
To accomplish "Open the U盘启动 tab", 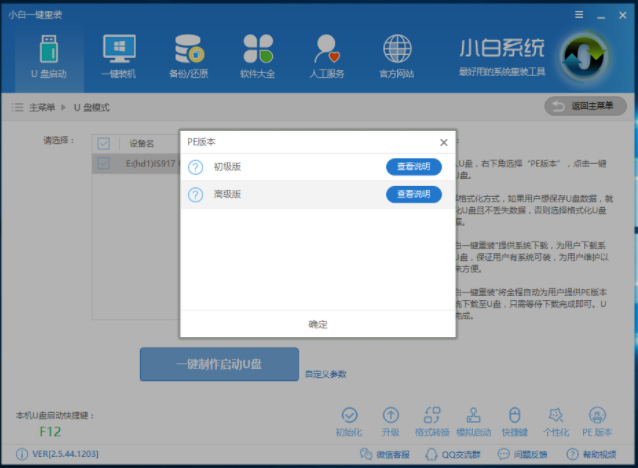I will (x=49, y=57).
